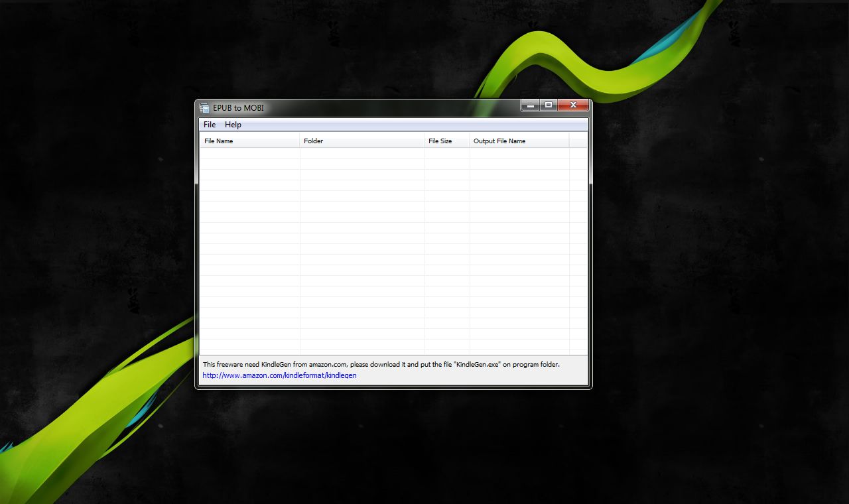
Task: Open the amazon.com kindlegen download link
Action: pyautogui.click(x=279, y=375)
